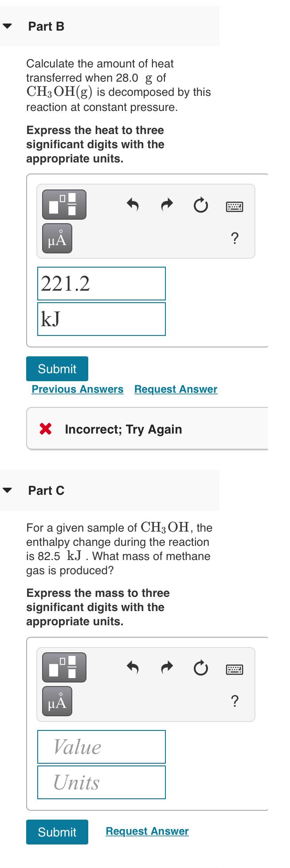Click the redo arrow in Part B editor
The image size is (290, 868).
(x=167, y=205)
